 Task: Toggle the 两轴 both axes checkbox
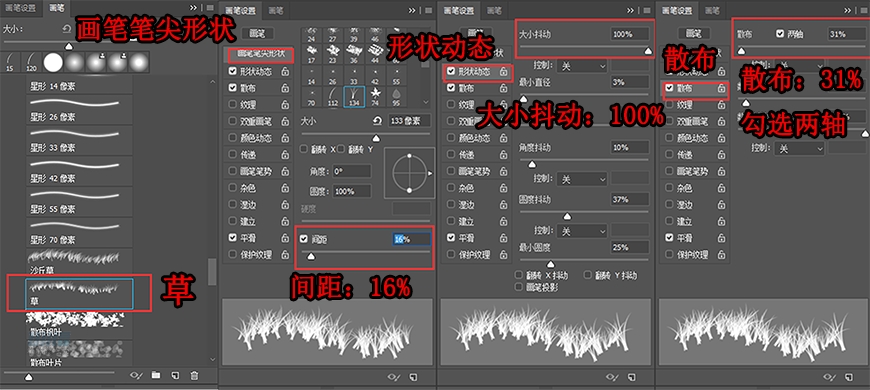click(x=780, y=34)
